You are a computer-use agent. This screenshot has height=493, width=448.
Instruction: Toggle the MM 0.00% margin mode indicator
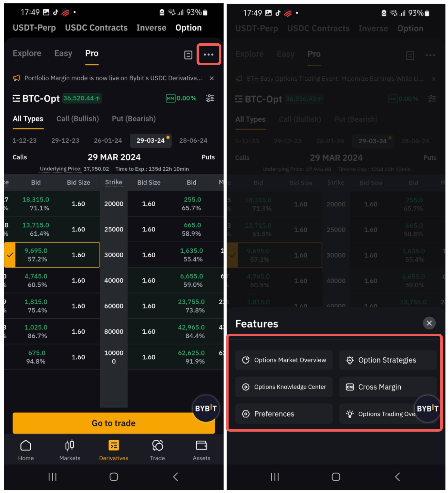[182, 98]
